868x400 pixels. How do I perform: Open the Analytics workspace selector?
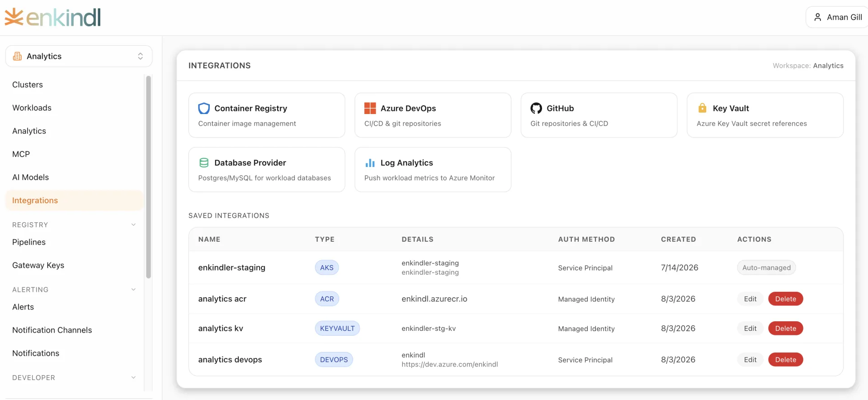pyautogui.click(x=79, y=56)
